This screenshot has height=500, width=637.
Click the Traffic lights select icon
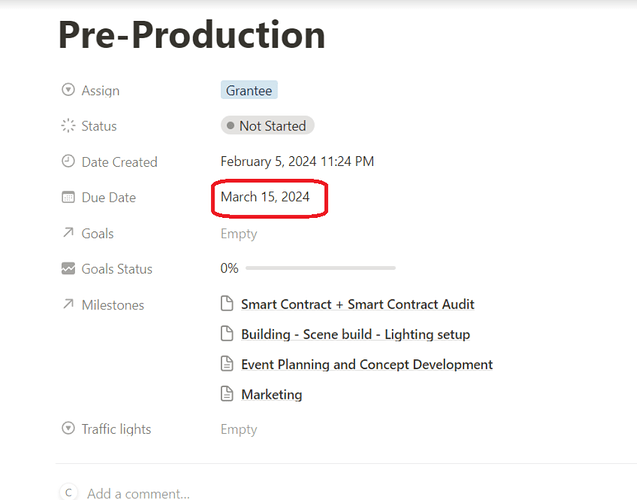68,429
